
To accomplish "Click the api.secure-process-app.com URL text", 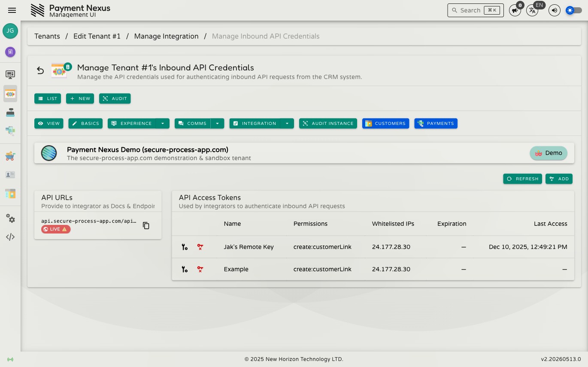I will pos(89,221).
